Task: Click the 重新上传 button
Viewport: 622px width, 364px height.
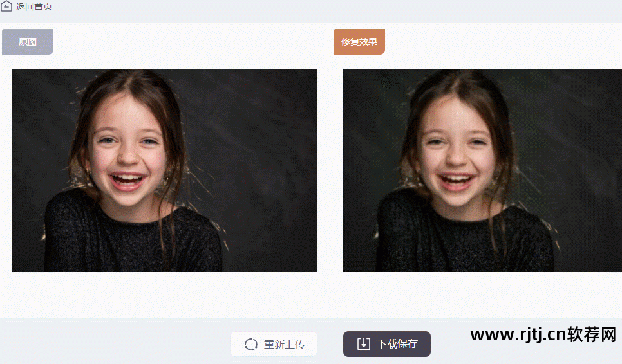Action: click(x=274, y=344)
